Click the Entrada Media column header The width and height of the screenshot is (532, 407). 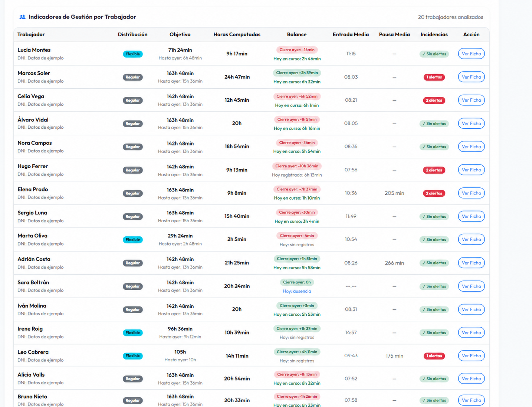point(351,35)
